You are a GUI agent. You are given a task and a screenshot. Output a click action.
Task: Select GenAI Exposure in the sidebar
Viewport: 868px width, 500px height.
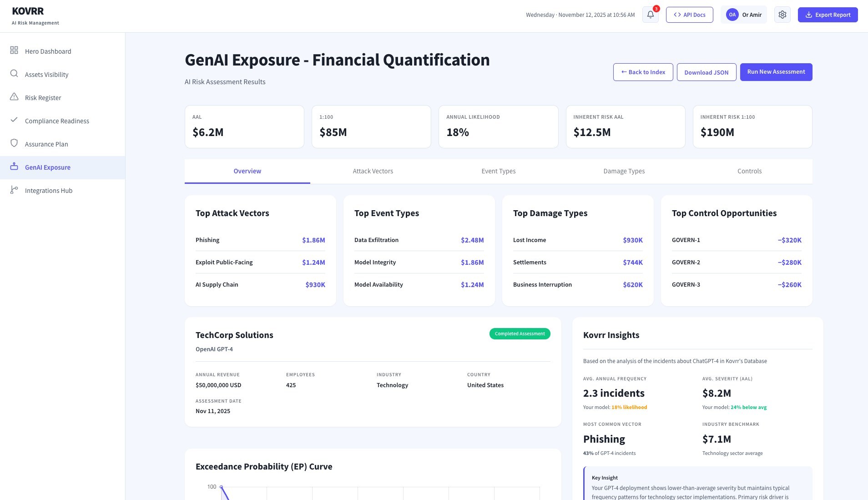click(x=48, y=167)
